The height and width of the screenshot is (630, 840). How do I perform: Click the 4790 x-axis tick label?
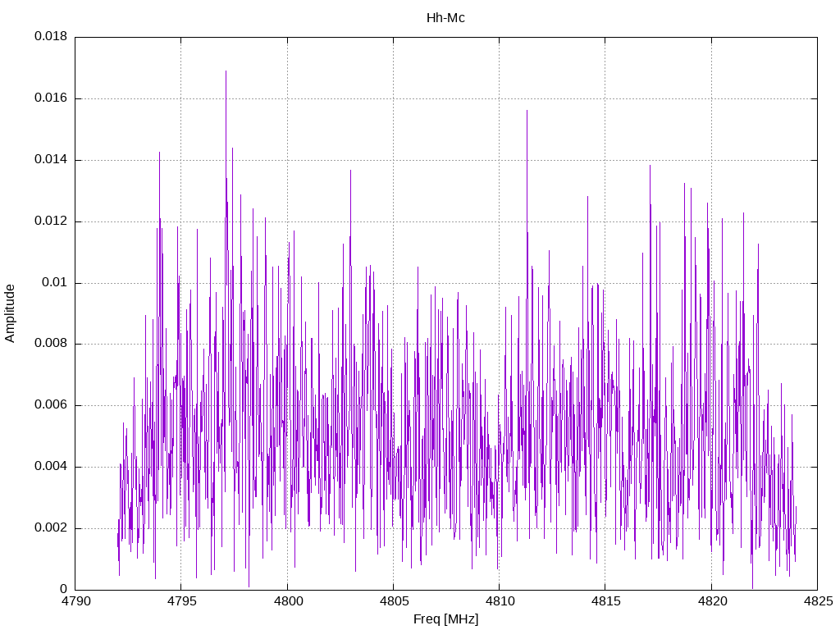75,601
